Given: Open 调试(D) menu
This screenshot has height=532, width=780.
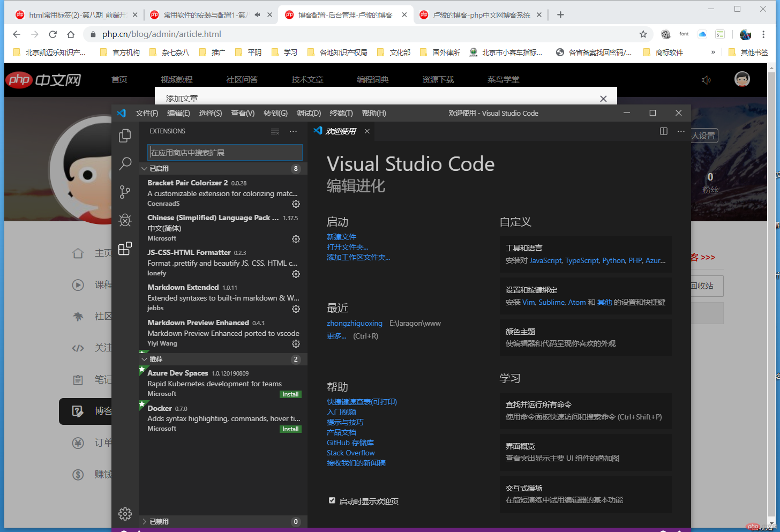Looking at the screenshot, I should [309, 113].
